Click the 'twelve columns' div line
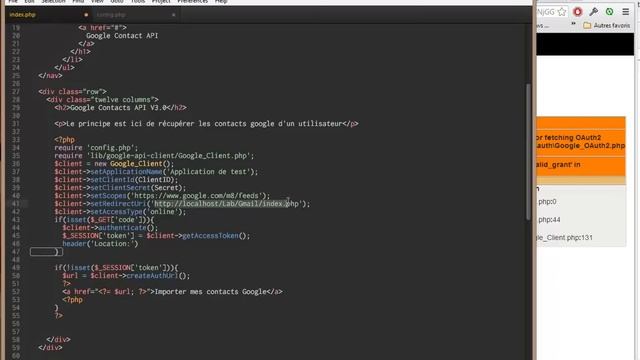 pyautogui.click(x=102, y=100)
